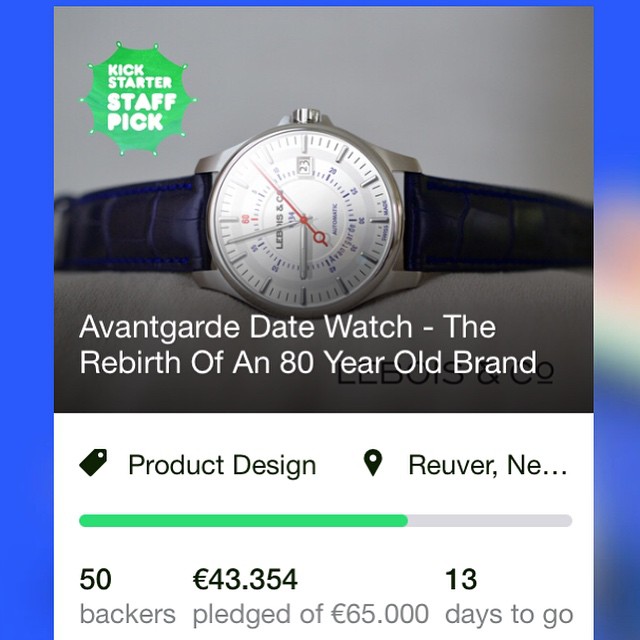Click the Product Design tag icon
This screenshot has height=640, width=640.
(93, 462)
